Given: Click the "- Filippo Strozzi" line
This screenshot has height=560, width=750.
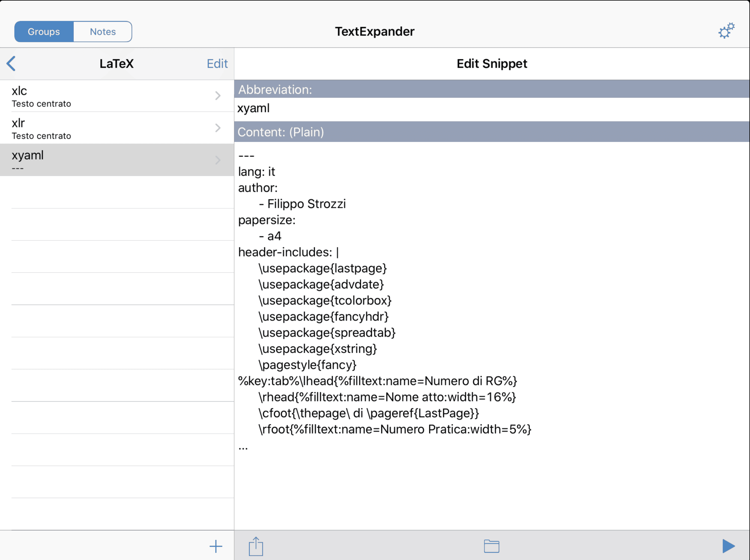Looking at the screenshot, I should coord(302,204).
